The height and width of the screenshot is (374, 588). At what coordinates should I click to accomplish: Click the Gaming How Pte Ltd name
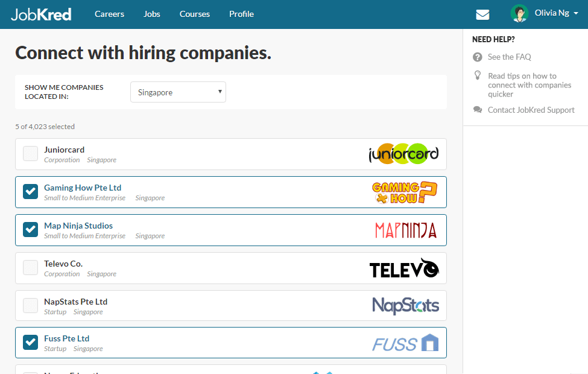pos(83,188)
